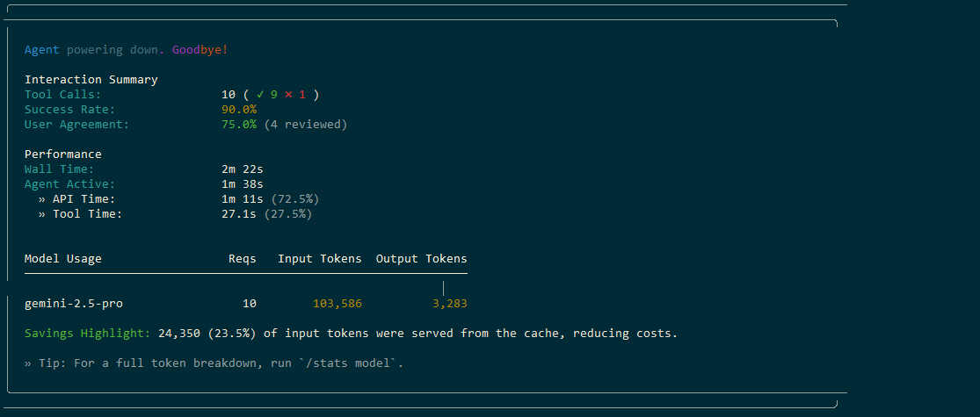980x417 pixels.
Task: Click the red cross failure icon
Action: pyautogui.click(x=287, y=94)
